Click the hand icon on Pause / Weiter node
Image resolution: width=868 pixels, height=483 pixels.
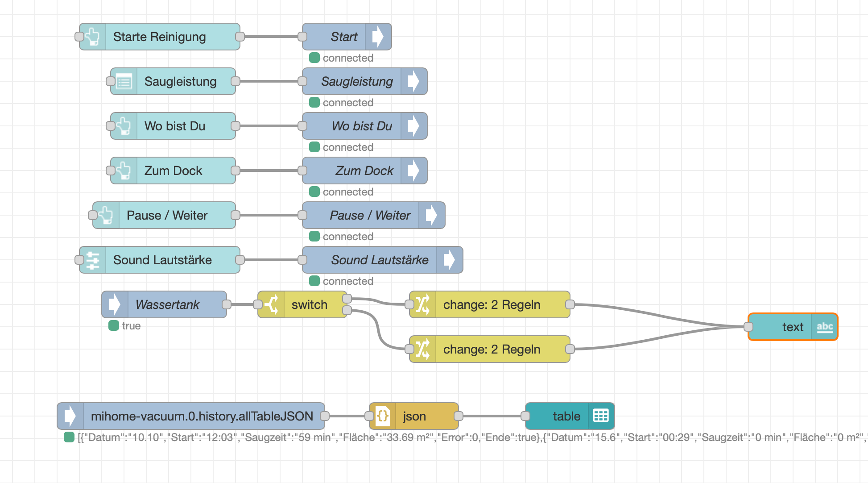tap(106, 215)
